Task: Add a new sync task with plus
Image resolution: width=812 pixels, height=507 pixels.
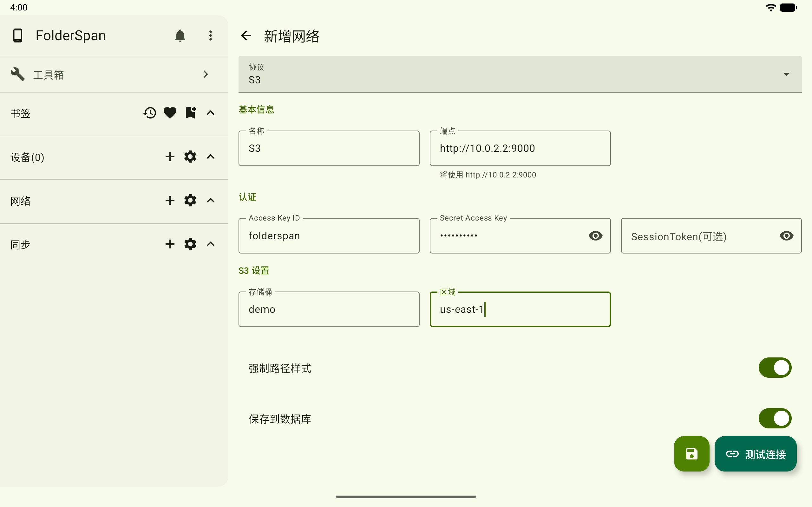Action: point(170,244)
